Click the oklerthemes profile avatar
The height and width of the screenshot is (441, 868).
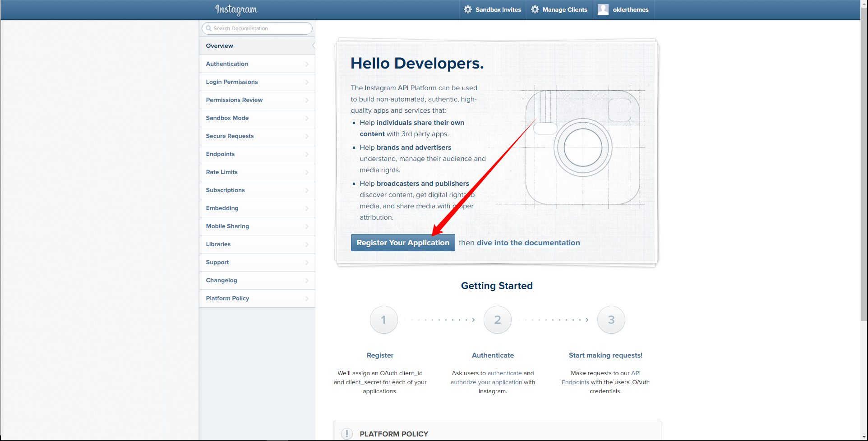(x=603, y=9)
